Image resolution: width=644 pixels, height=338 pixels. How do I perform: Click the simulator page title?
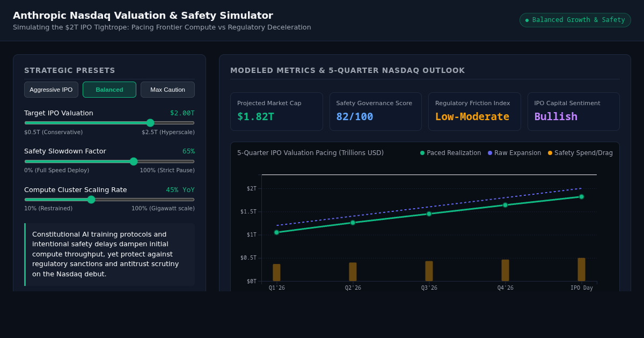143,15
